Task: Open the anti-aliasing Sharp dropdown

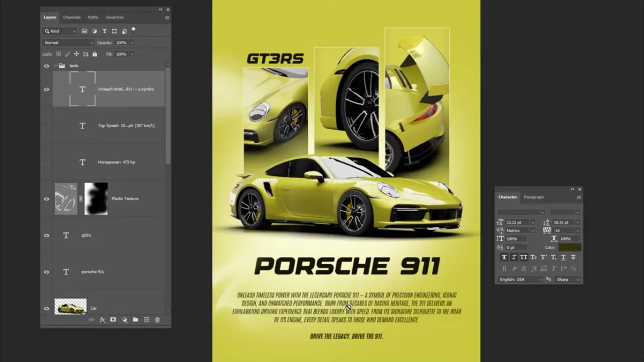Action: (x=568, y=279)
